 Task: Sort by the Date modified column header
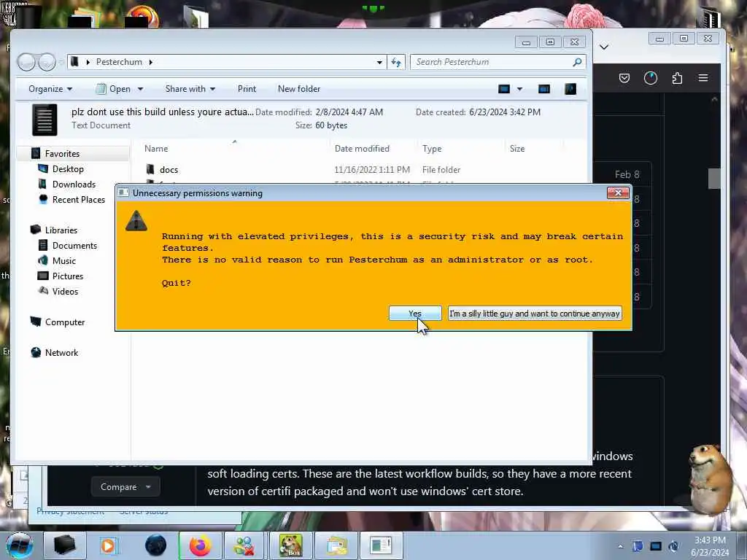click(x=362, y=149)
